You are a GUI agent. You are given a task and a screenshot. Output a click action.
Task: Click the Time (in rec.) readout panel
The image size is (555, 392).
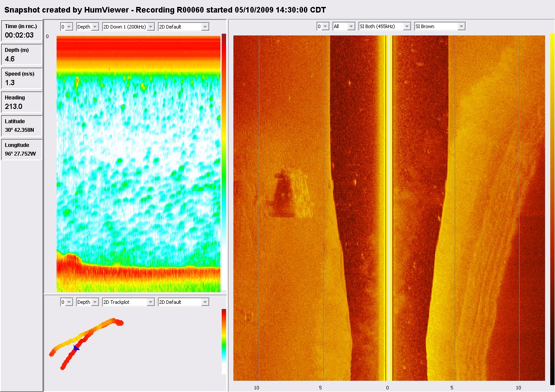pyautogui.click(x=22, y=31)
